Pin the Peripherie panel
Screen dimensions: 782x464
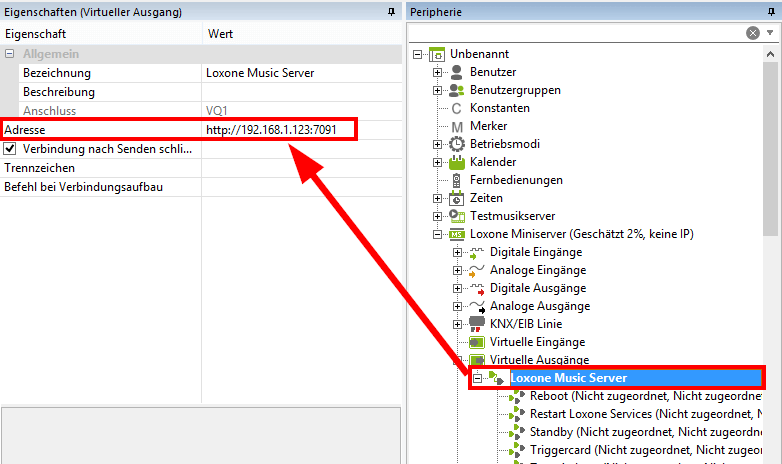[769, 11]
